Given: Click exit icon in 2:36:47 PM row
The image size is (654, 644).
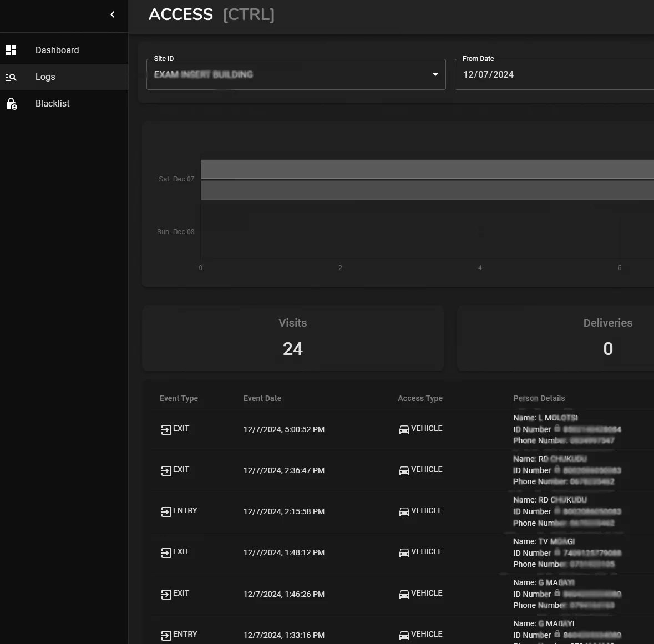Looking at the screenshot, I should tap(166, 470).
